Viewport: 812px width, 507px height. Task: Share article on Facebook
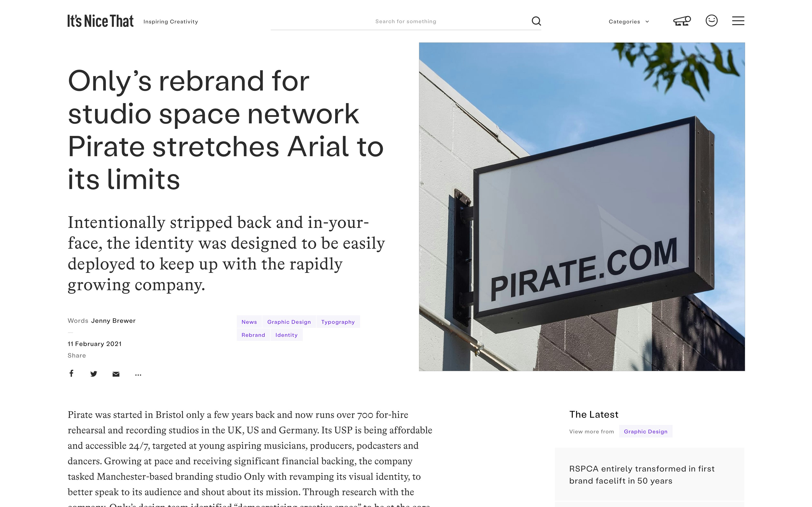point(72,373)
